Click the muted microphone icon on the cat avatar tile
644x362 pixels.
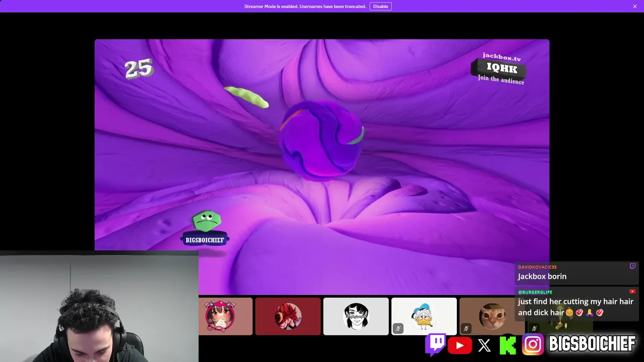[466, 329]
